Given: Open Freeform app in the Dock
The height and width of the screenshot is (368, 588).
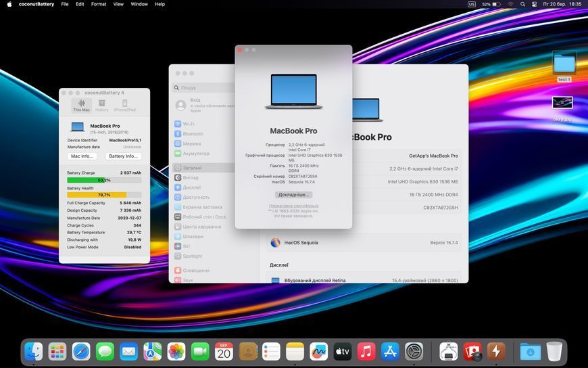Looking at the screenshot, I should (x=319, y=352).
